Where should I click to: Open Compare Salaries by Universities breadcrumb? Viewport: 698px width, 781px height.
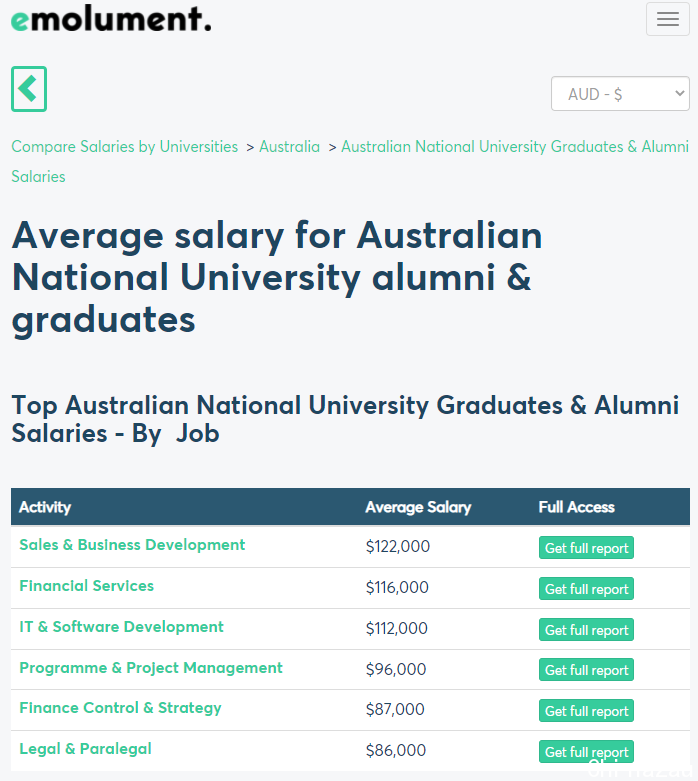tap(125, 146)
